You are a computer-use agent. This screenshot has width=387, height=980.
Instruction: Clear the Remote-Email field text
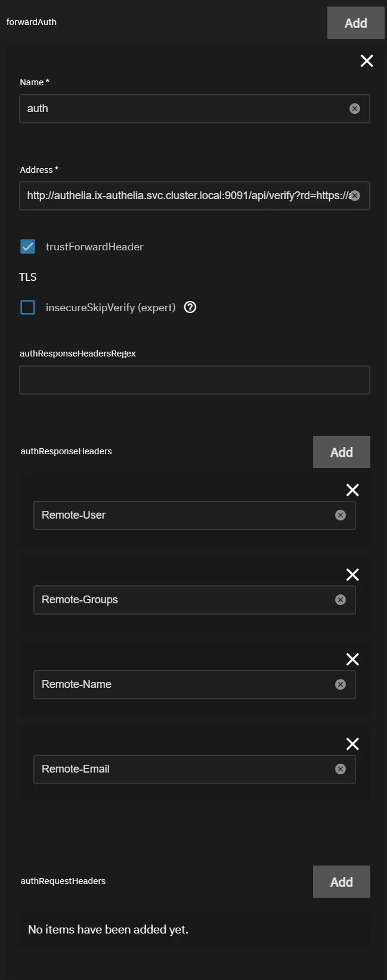(x=340, y=769)
